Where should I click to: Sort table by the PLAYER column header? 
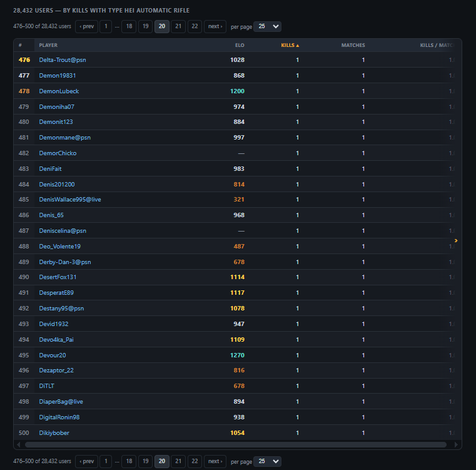tap(48, 45)
